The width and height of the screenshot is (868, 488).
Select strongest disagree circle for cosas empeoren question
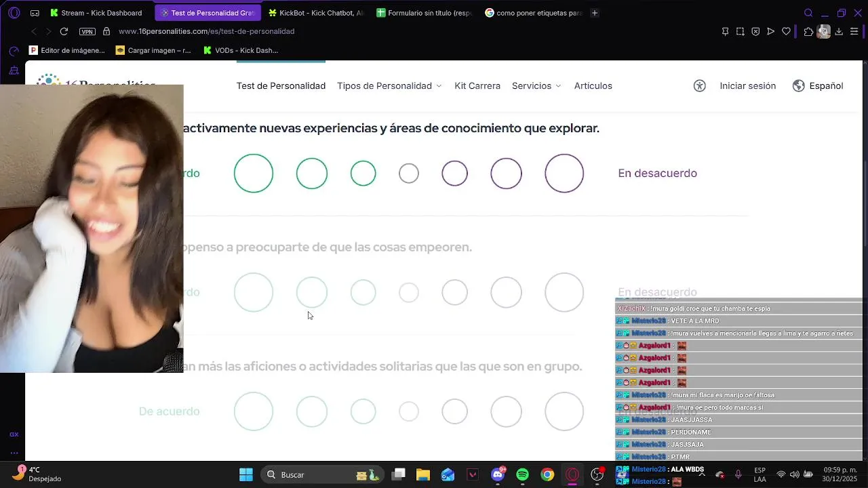pos(564,292)
